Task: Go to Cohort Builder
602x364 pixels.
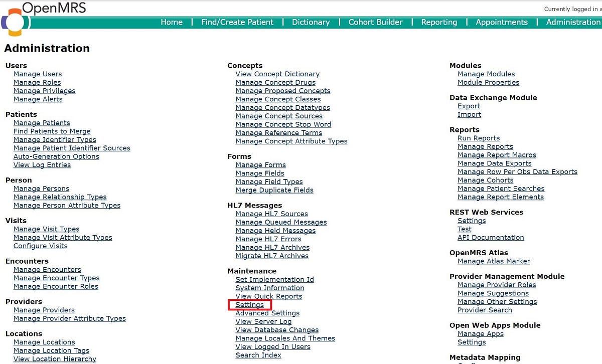Action: coord(375,22)
